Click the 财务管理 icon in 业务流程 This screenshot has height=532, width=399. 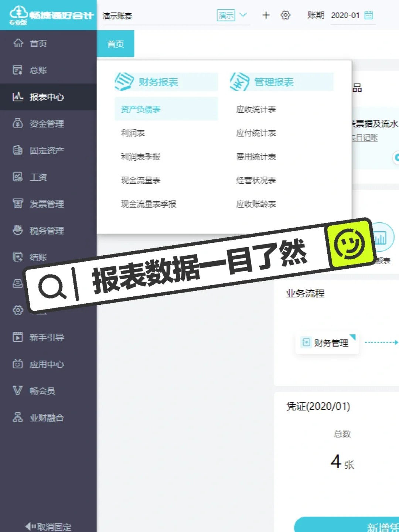click(306, 343)
